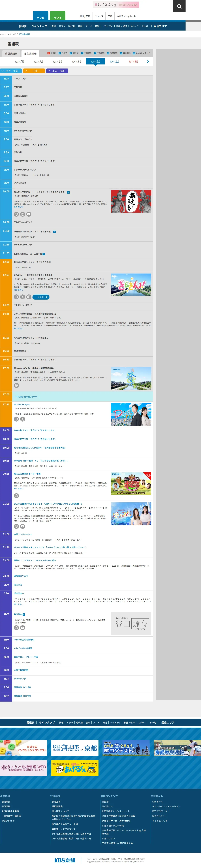The width and height of the screenshot is (201, 868).
Task: Open 白黒アンジャッシュ program link
Action: coord(23,534)
